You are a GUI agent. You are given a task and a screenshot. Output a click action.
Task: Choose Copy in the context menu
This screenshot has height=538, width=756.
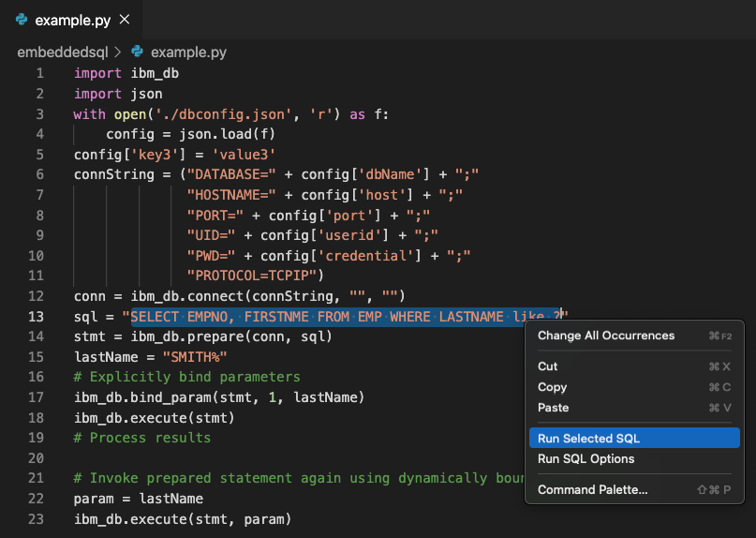click(634, 387)
